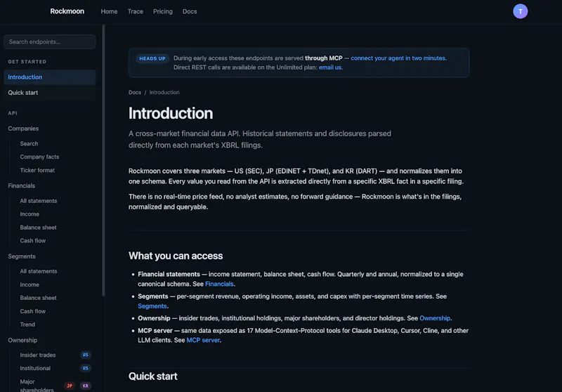
Task: Open the Docs top navigation item
Action: coord(190,11)
